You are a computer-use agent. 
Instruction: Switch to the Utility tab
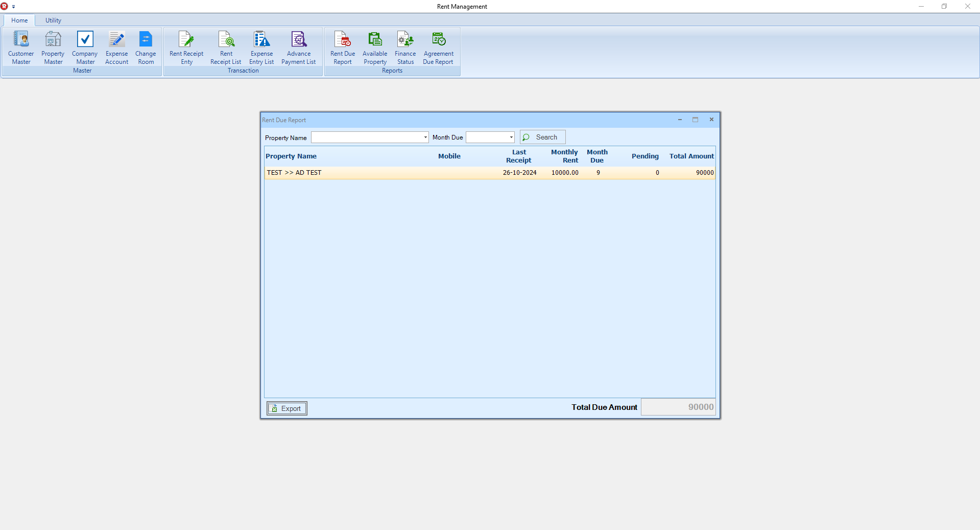tap(53, 20)
